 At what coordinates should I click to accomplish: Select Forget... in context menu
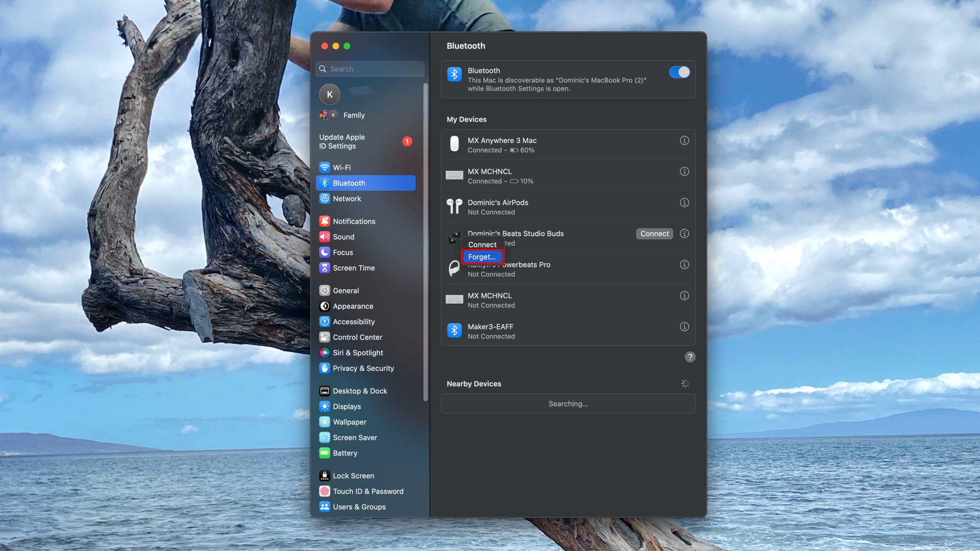[482, 257]
